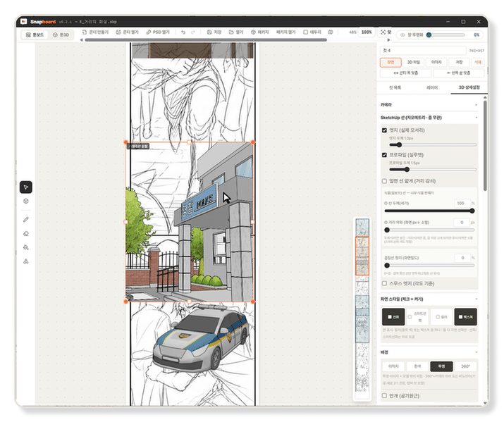Click the 패키지 cube toolbar item

point(259,32)
